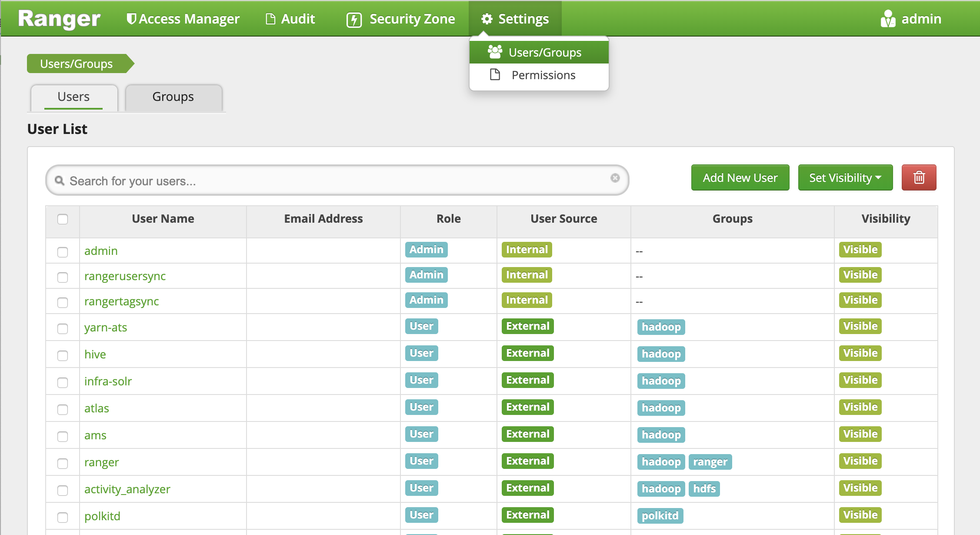Select the hive row checkbox
980x535 pixels.
click(63, 355)
